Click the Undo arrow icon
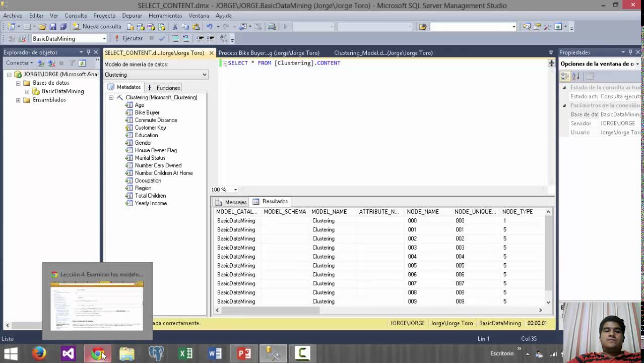This screenshot has height=363, width=644. click(x=210, y=27)
